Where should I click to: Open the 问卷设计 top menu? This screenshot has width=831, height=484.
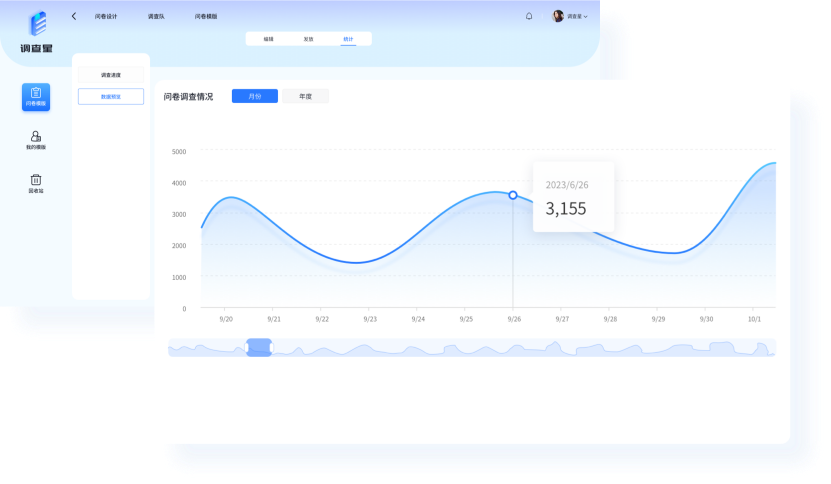pos(106,17)
